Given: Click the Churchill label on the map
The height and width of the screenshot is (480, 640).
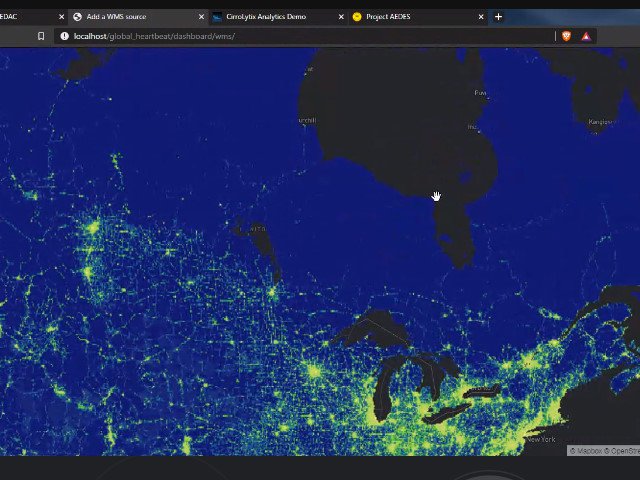Looking at the screenshot, I should click(307, 120).
